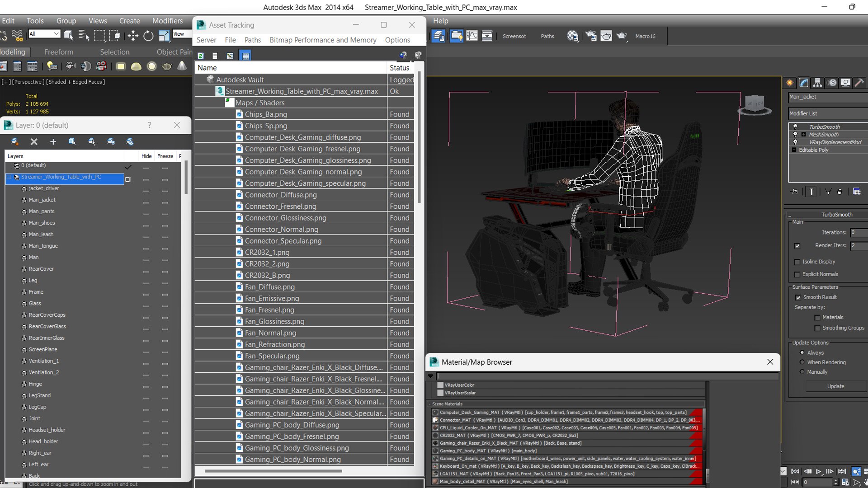Image resolution: width=868 pixels, height=488 pixels.
Task: Click the Select Object tool
Action: (x=69, y=36)
